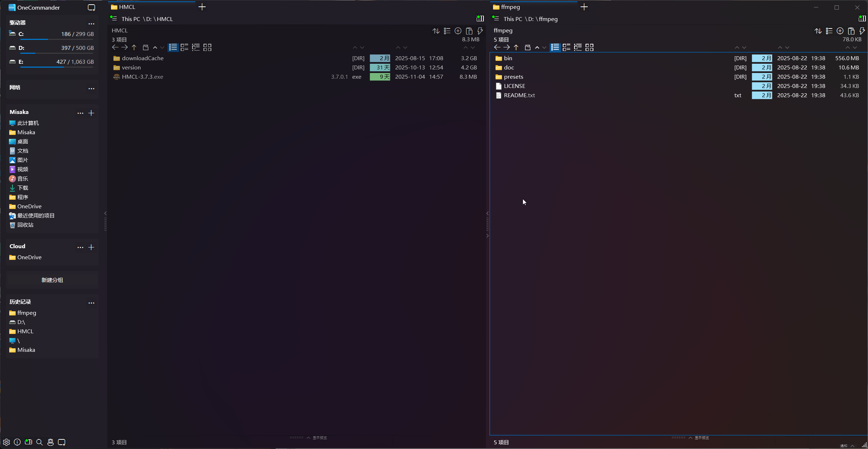Click the sort arrows icon in HMCL pane
Viewport: 868px width, 449px height.
[x=436, y=31]
